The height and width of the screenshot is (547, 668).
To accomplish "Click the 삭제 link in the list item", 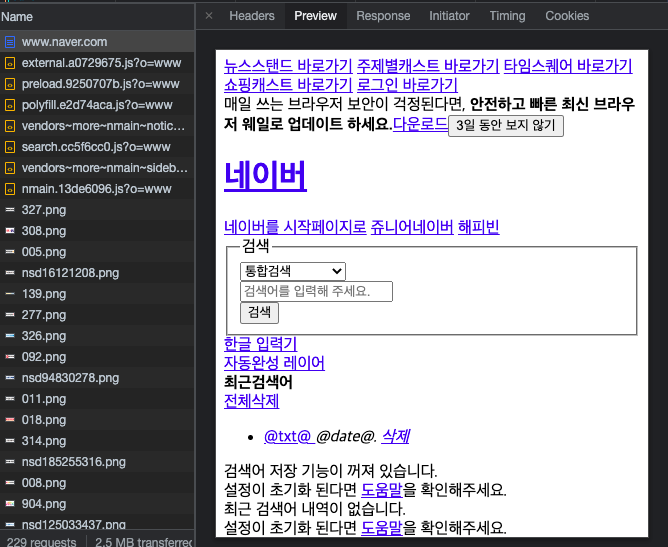I will pyautogui.click(x=395, y=436).
